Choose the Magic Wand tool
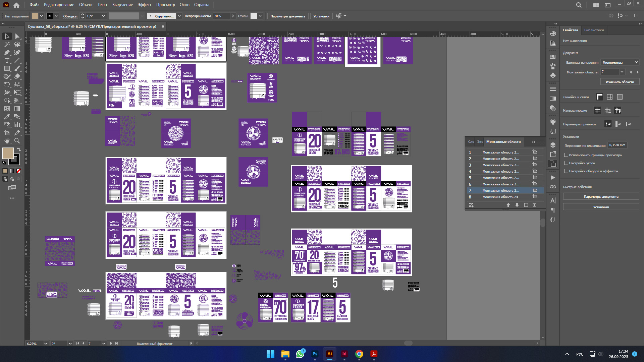The height and width of the screenshot is (362, 644). click(x=7, y=44)
